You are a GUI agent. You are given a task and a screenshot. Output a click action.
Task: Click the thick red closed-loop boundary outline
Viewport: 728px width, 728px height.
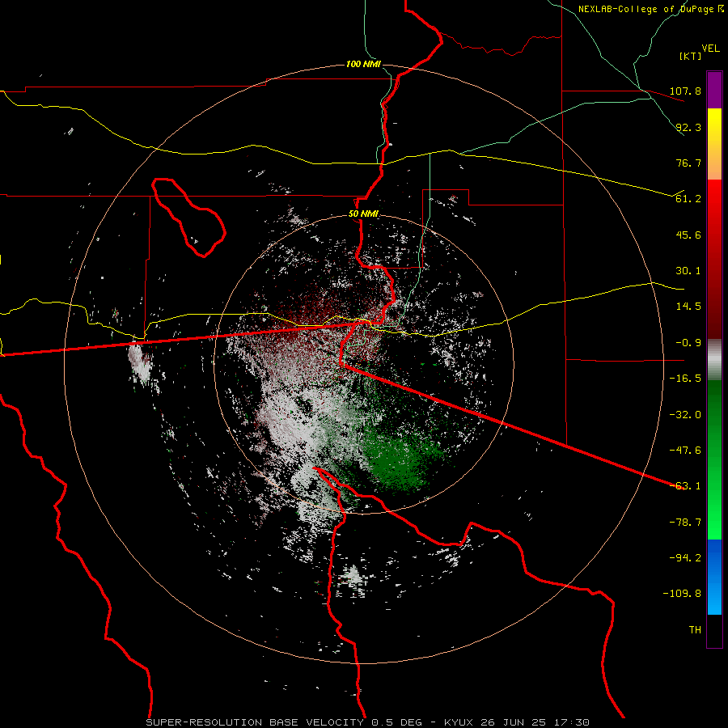point(188,216)
